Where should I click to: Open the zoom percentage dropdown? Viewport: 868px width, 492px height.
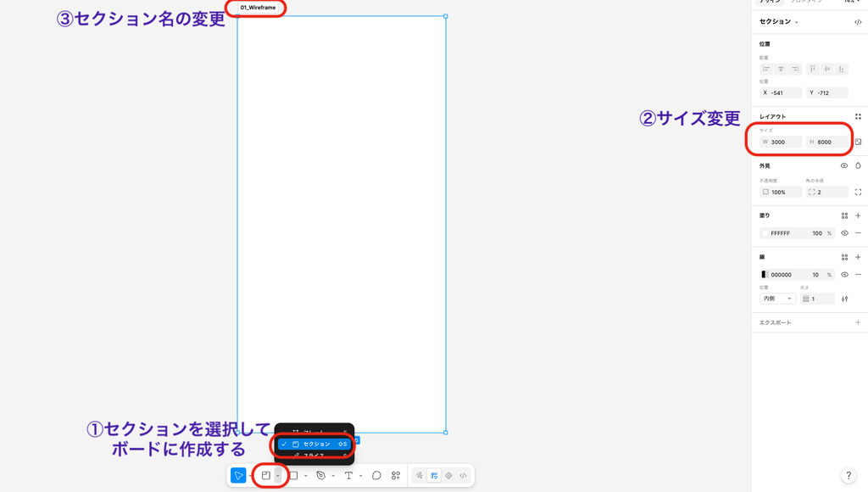(x=852, y=2)
